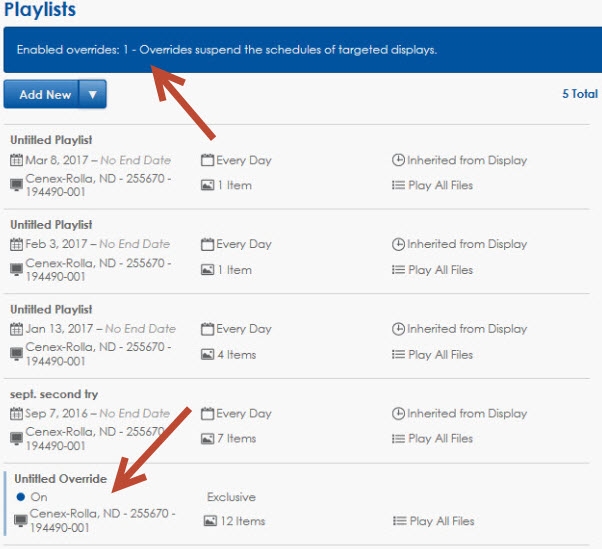Click the 5 Total count label
The image size is (602, 549).
click(x=579, y=94)
